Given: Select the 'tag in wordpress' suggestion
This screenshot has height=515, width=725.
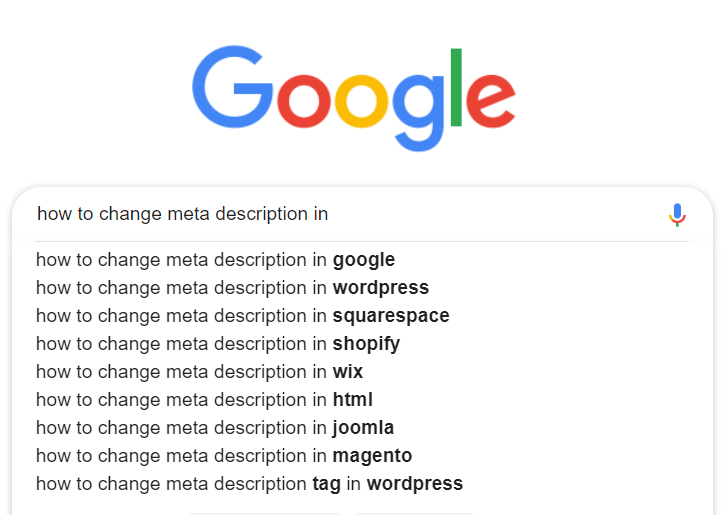Looking at the screenshot, I should pos(249,484).
